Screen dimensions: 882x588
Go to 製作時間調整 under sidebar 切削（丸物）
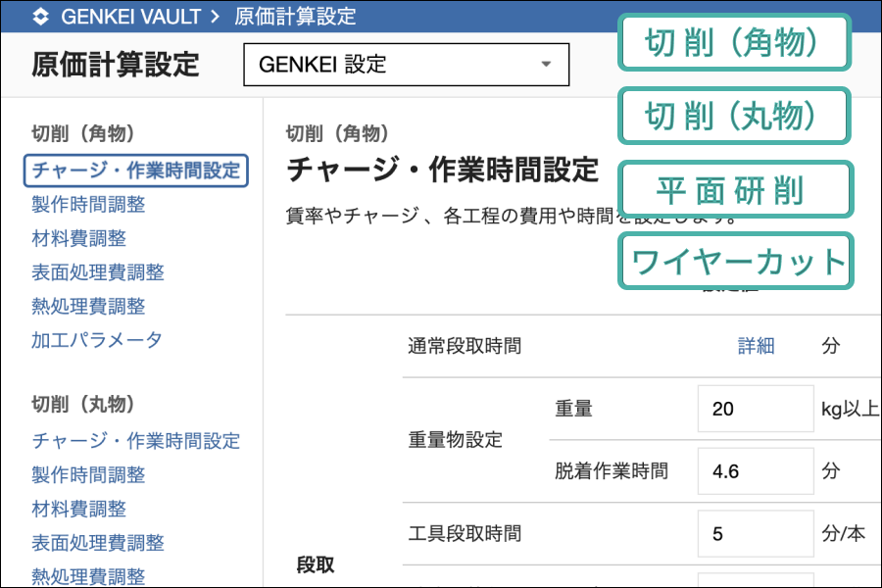coord(88,475)
